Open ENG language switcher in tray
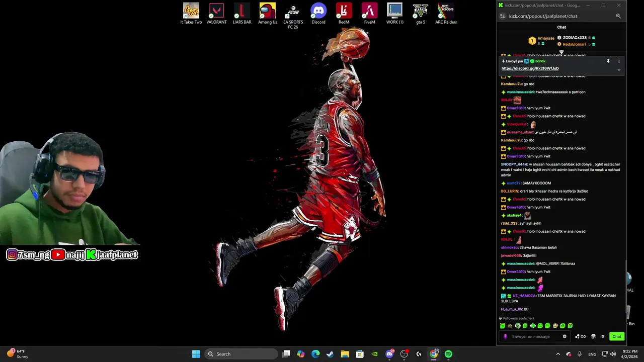Image resolution: width=644 pixels, height=362 pixels. click(592, 354)
